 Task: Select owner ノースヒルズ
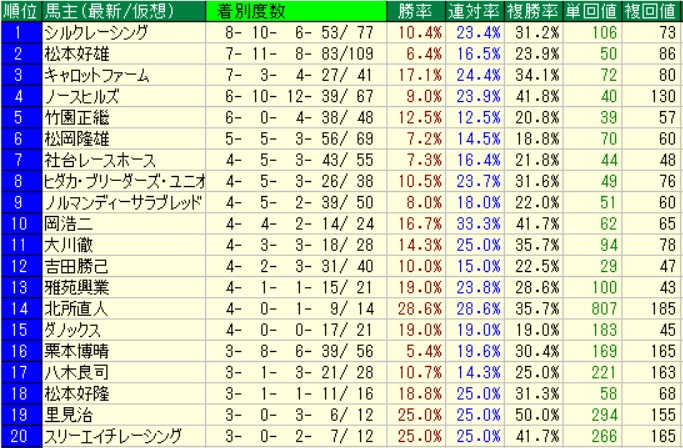coord(82,96)
